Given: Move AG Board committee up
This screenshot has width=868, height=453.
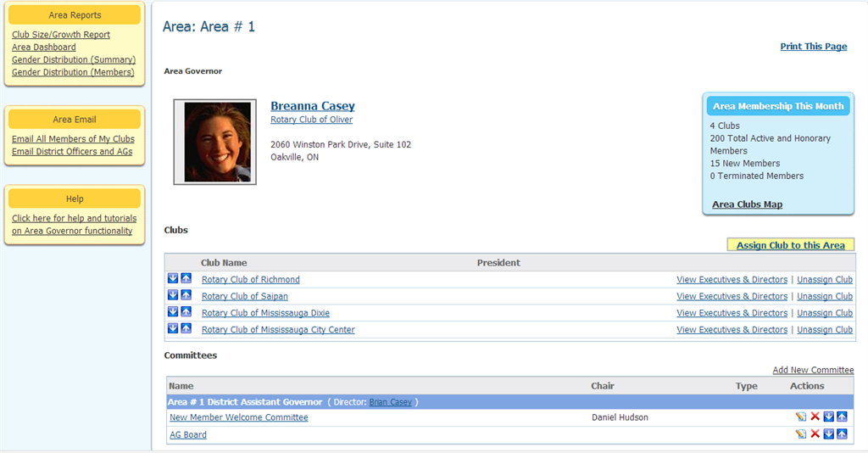Looking at the screenshot, I should coord(842,433).
